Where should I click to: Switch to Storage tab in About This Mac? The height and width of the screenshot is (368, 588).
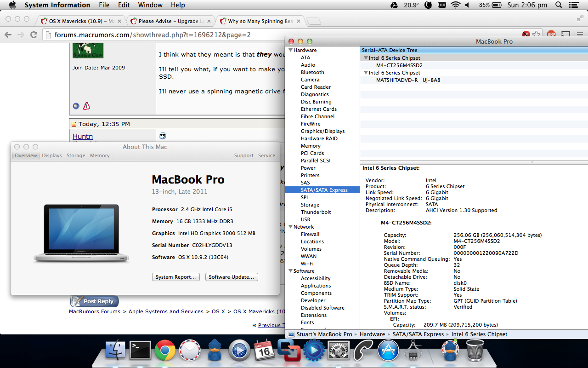point(76,155)
